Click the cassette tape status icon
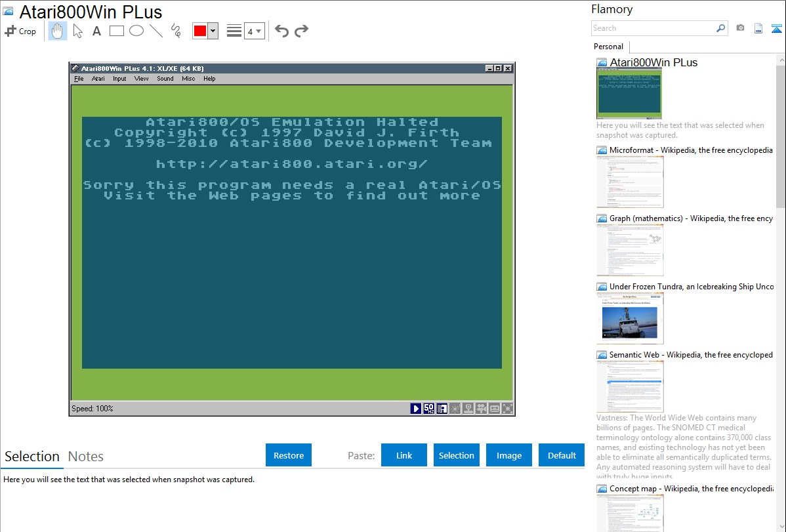This screenshot has width=786, height=532. pos(494,409)
